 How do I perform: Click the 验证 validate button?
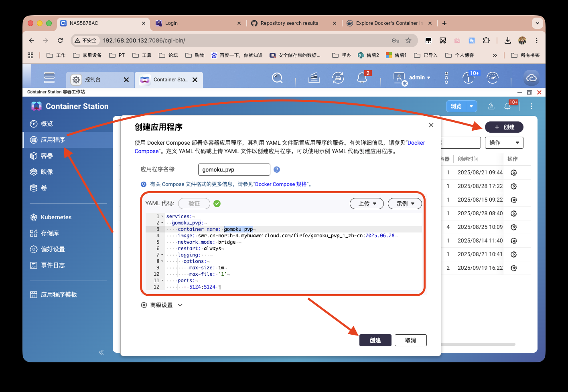[x=194, y=203]
